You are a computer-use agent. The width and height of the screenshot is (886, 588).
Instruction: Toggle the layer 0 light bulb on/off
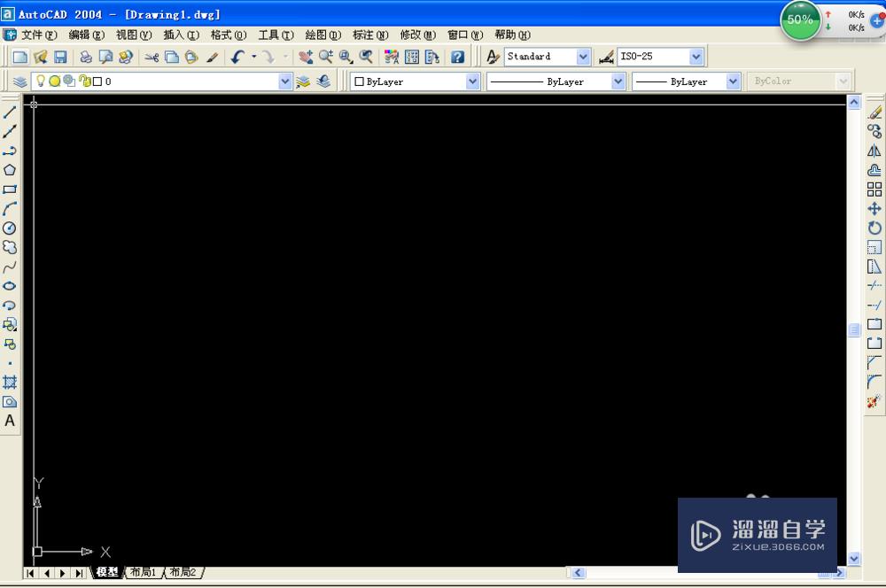click(x=41, y=81)
